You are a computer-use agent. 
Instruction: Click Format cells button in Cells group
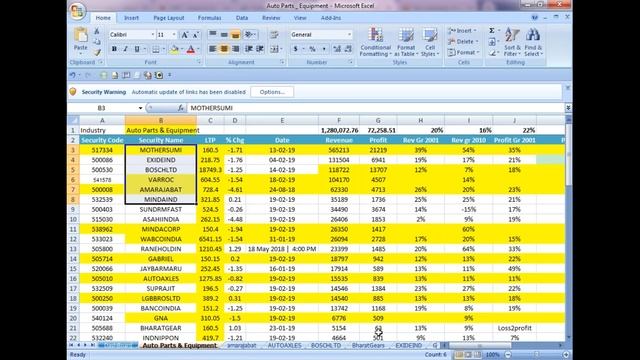pyautogui.click(x=463, y=53)
